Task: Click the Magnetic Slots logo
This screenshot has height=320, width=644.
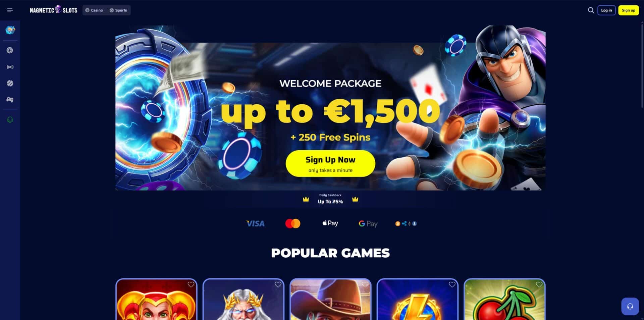Action: (54, 10)
